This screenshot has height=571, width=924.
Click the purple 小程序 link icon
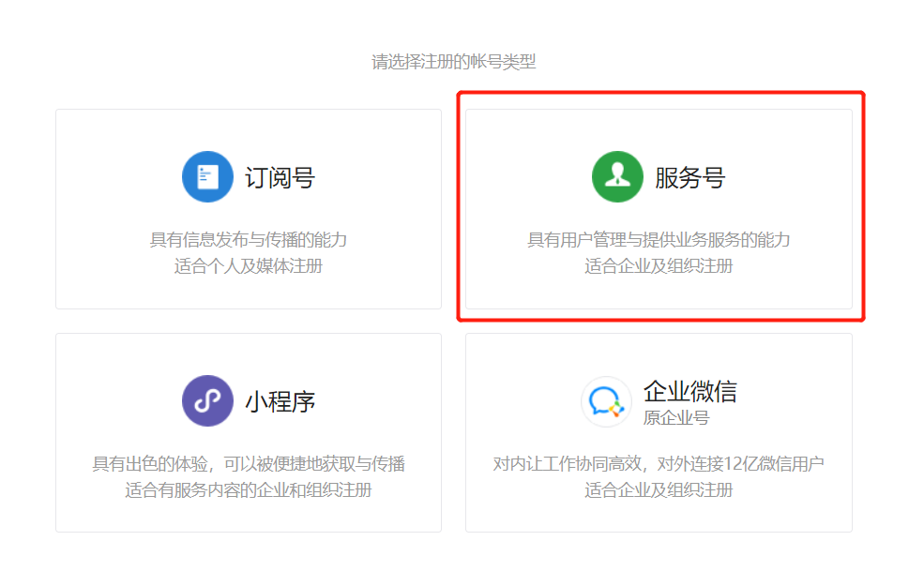coord(207,400)
